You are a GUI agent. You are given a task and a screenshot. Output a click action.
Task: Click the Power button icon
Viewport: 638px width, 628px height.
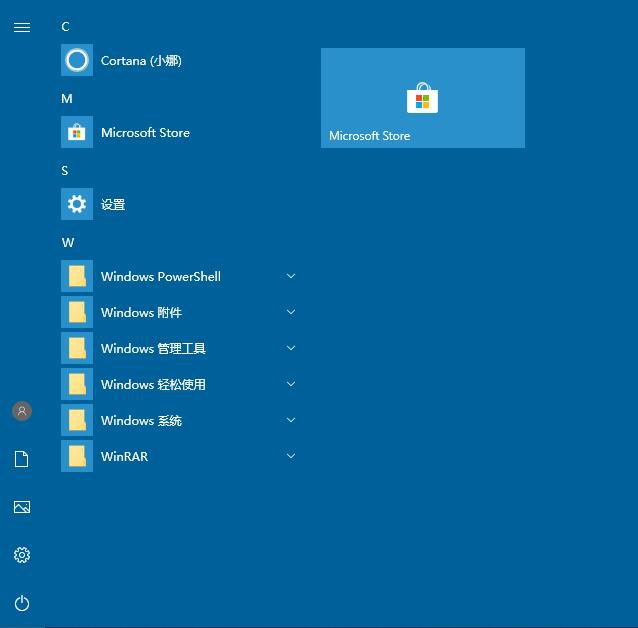tap(22, 603)
